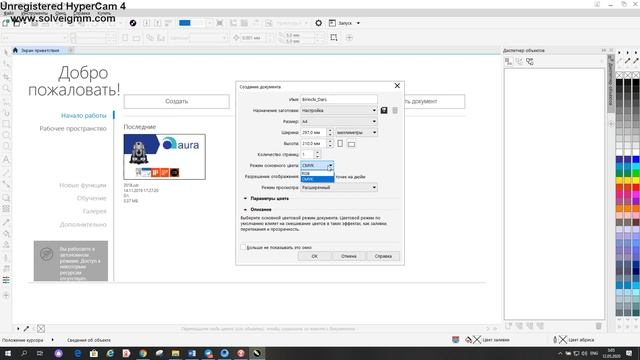Select the Text tool in toolbox

click(6, 159)
